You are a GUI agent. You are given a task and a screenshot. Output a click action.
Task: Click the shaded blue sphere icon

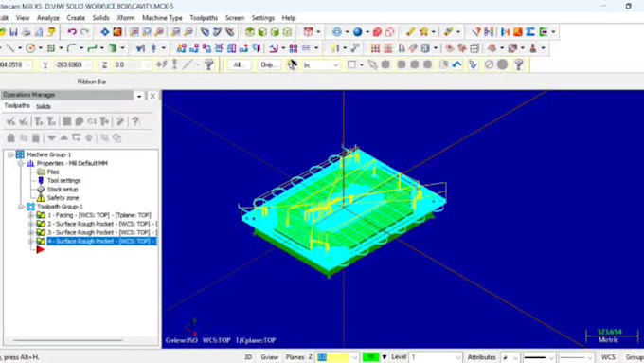coord(358,31)
